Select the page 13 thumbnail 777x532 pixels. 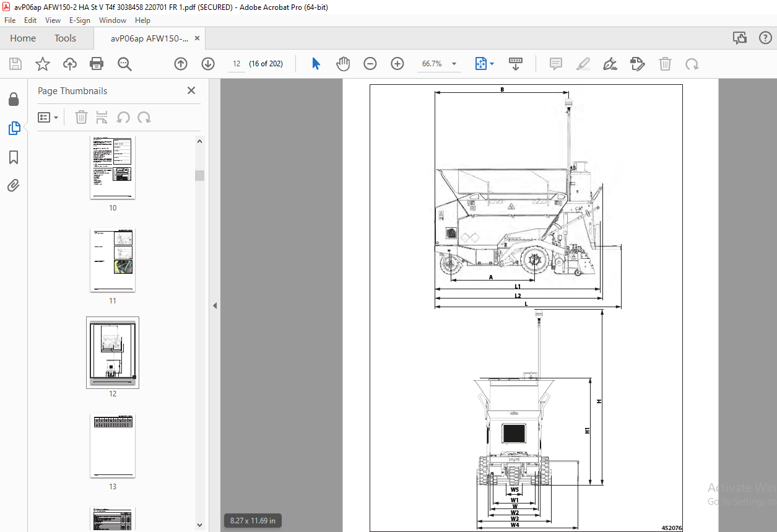(113, 445)
